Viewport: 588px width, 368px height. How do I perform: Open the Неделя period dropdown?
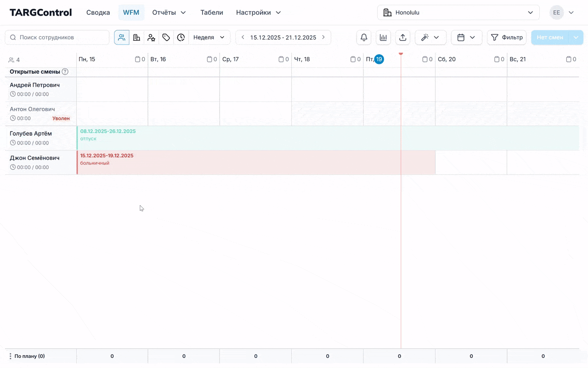click(x=209, y=37)
